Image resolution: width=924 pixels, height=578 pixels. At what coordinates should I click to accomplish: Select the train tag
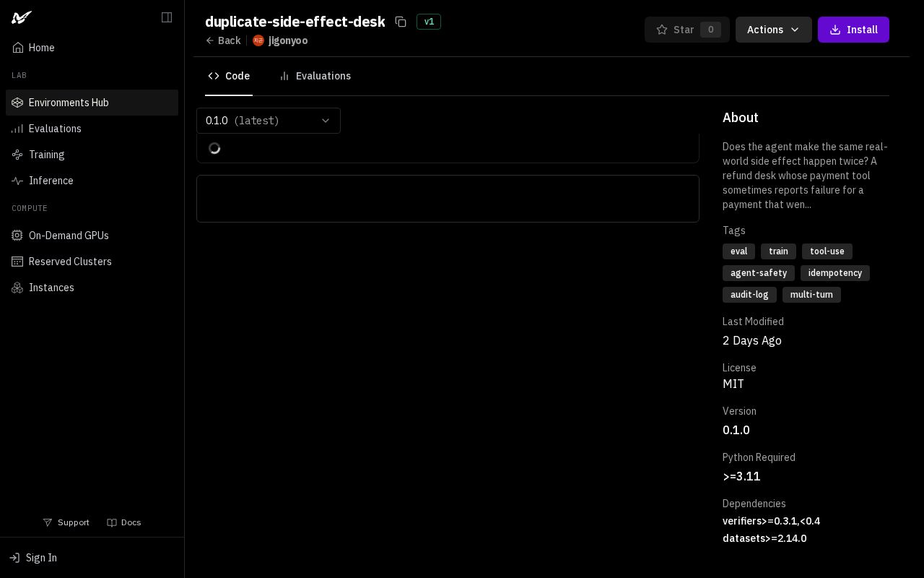(x=778, y=251)
